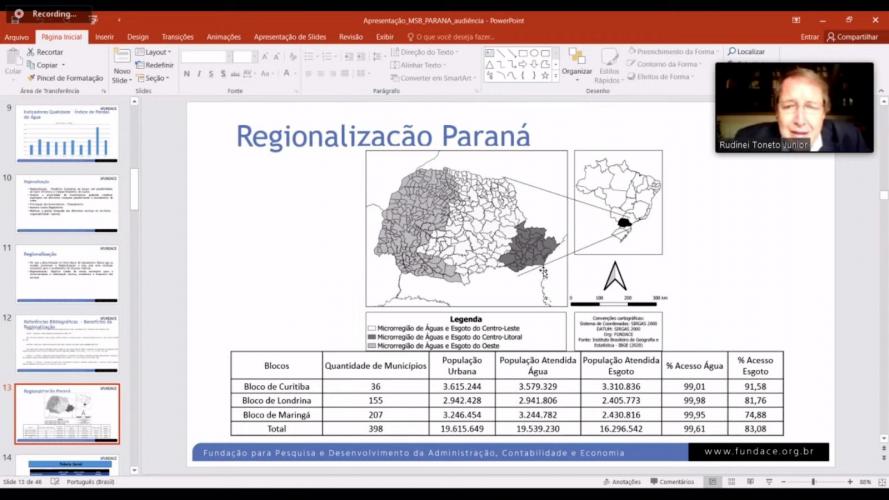
Task: Toggle underline formatting (S)
Action: [212, 74]
